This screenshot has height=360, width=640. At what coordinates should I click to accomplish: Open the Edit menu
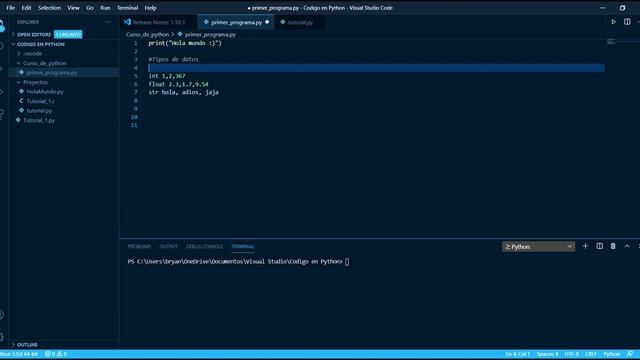click(x=26, y=8)
